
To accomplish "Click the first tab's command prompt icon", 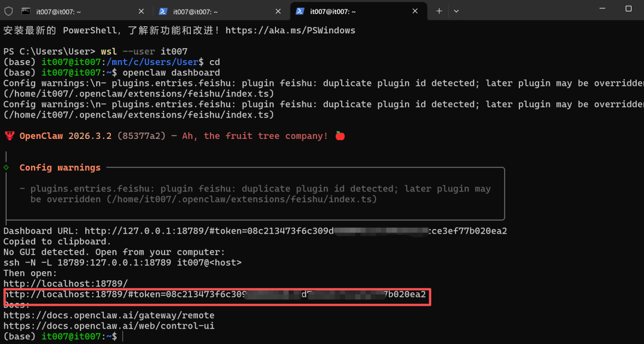I will click(x=26, y=11).
